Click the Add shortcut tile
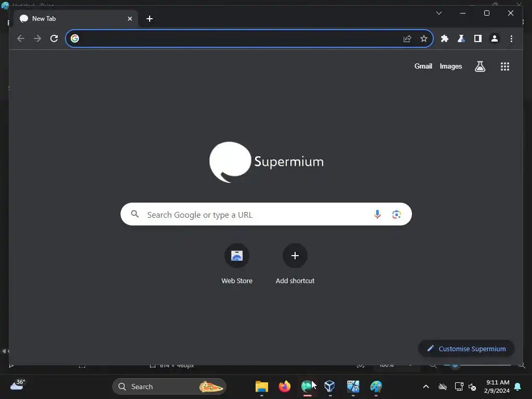This screenshot has height=399, width=532. tap(295, 264)
